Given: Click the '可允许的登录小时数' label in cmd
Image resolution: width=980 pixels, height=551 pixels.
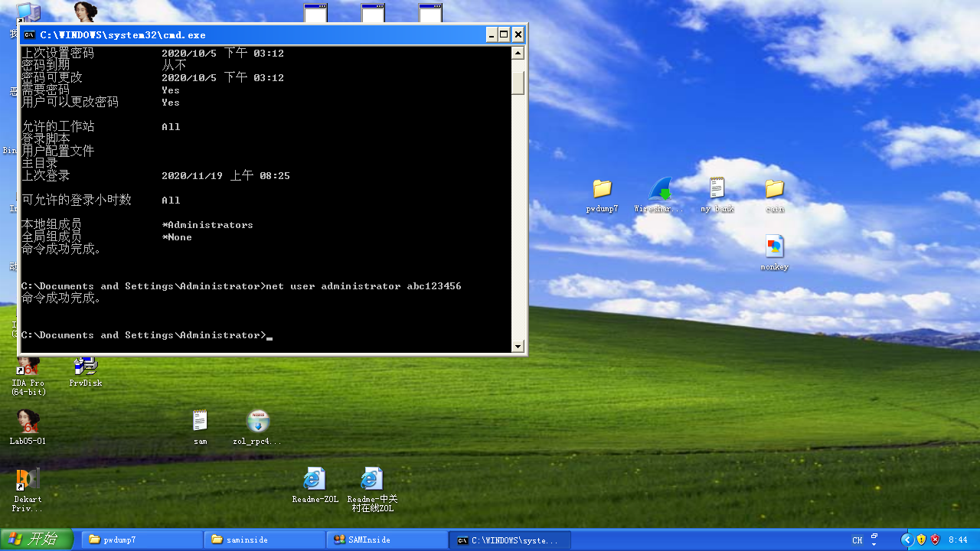Looking at the screenshot, I should pyautogui.click(x=77, y=201).
